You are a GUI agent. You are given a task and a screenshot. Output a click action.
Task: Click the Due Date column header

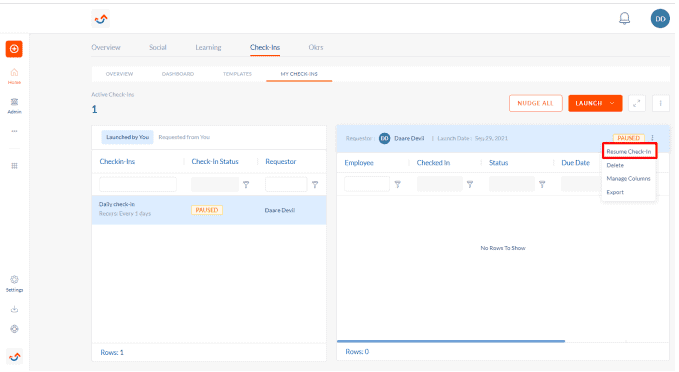(576, 163)
